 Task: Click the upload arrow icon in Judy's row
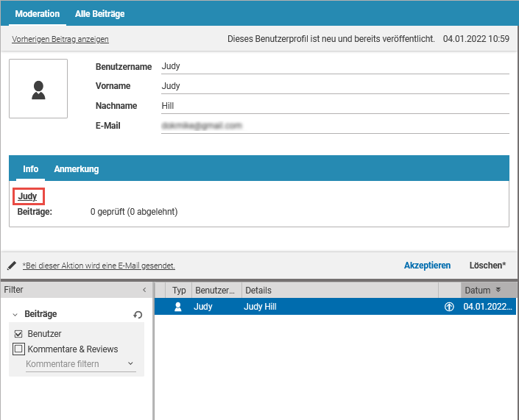(449, 307)
